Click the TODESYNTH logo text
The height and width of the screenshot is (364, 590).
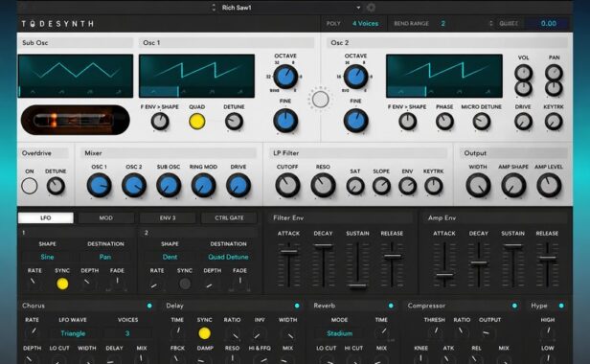pyautogui.click(x=57, y=24)
